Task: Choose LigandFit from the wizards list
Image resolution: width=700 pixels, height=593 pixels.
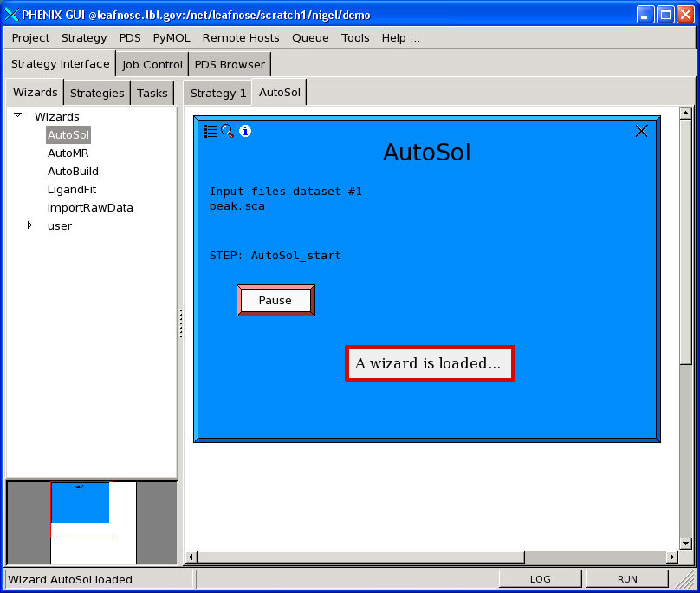Action: tap(71, 189)
